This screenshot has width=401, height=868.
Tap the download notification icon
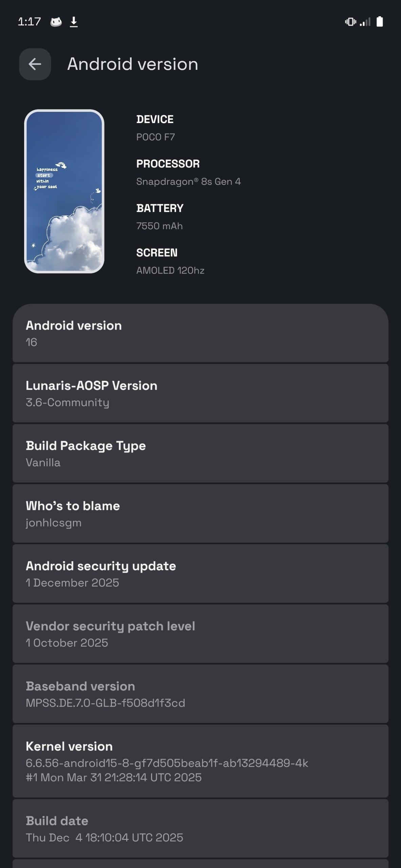pyautogui.click(x=74, y=22)
